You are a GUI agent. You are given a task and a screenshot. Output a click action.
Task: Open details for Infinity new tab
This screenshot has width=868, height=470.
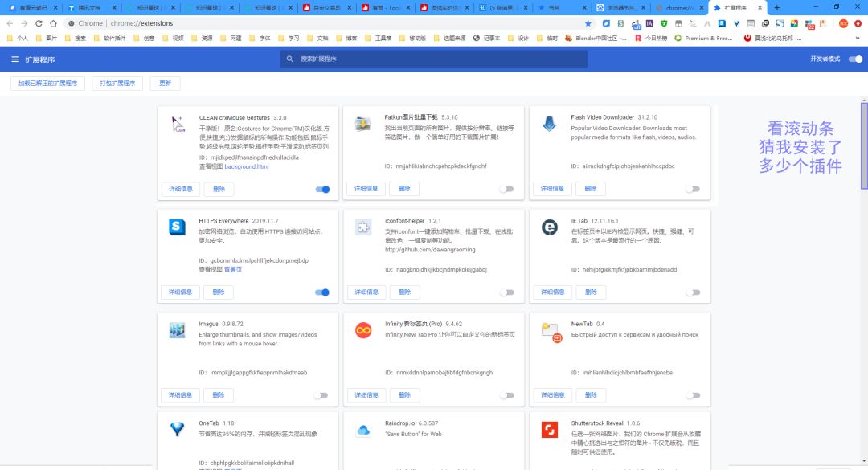366,394
